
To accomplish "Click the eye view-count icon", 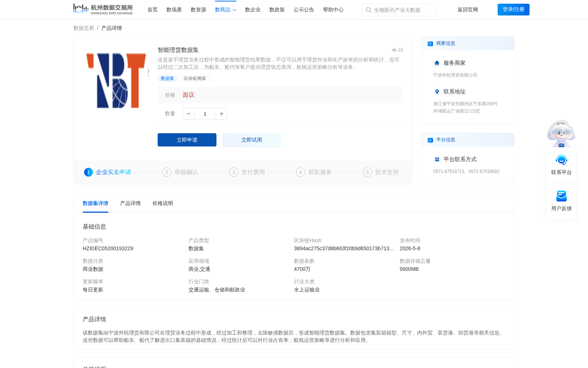I will (x=394, y=50).
